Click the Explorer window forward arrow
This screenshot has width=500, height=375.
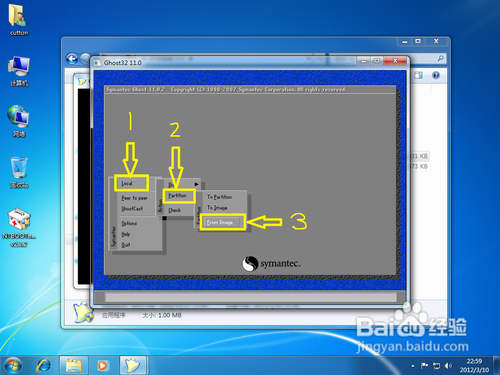point(85,59)
